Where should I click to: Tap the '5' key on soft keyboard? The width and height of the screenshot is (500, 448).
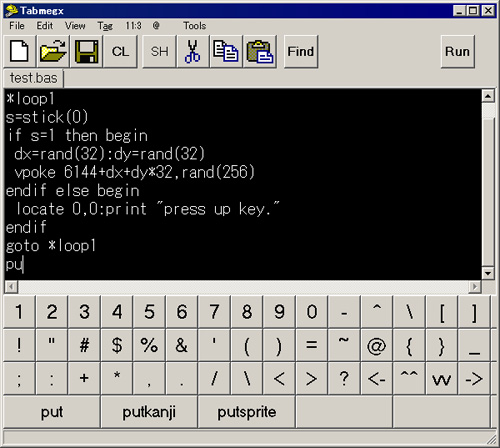[149, 312]
